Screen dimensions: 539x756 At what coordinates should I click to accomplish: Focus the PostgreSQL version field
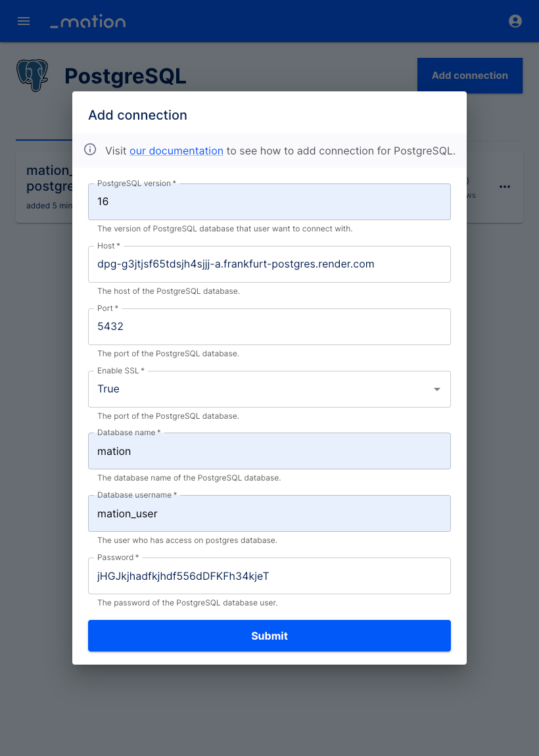pyautogui.click(x=269, y=202)
